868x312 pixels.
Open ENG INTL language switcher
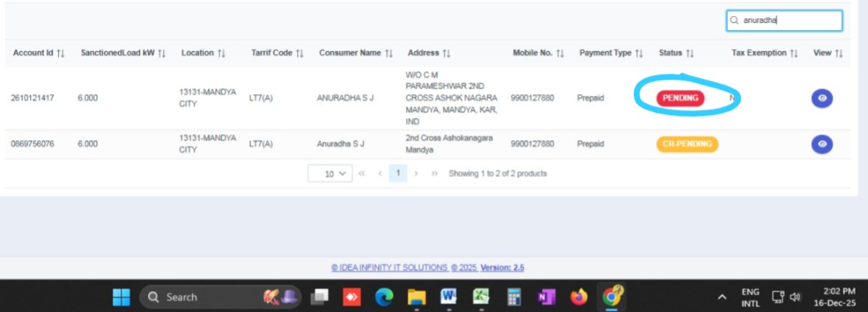(751, 297)
